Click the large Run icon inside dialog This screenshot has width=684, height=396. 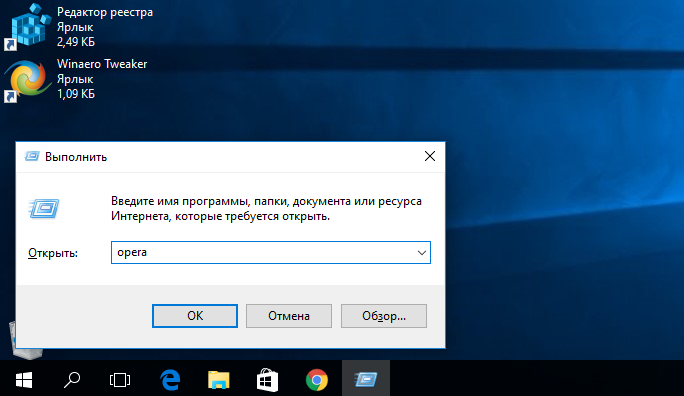(x=44, y=208)
